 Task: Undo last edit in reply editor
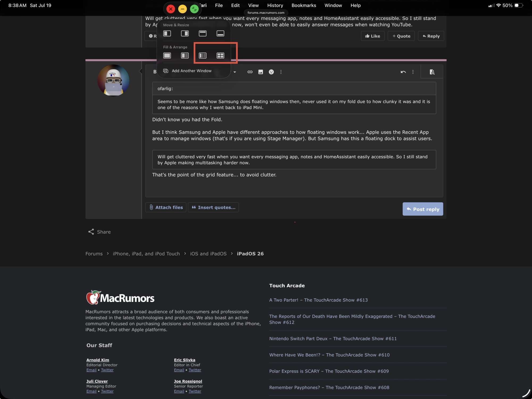pos(403,72)
